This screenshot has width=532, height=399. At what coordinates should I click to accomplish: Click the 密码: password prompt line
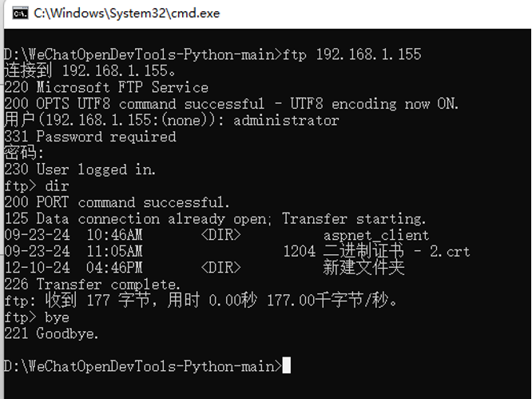coord(24,153)
